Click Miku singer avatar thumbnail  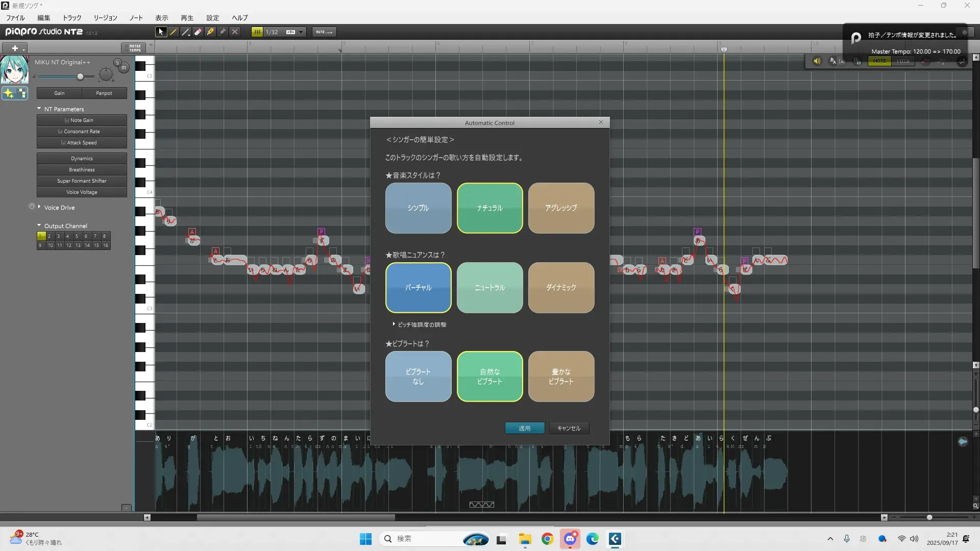point(14,69)
